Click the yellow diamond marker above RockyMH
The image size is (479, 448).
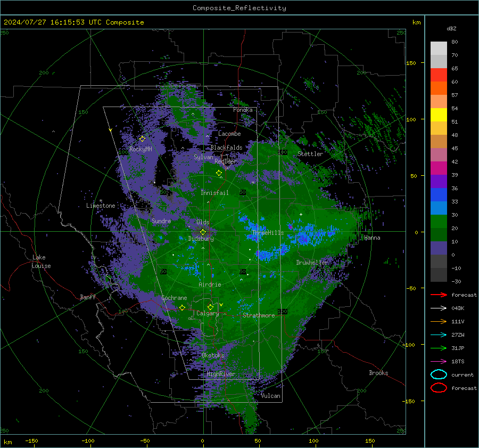coord(142,139)
